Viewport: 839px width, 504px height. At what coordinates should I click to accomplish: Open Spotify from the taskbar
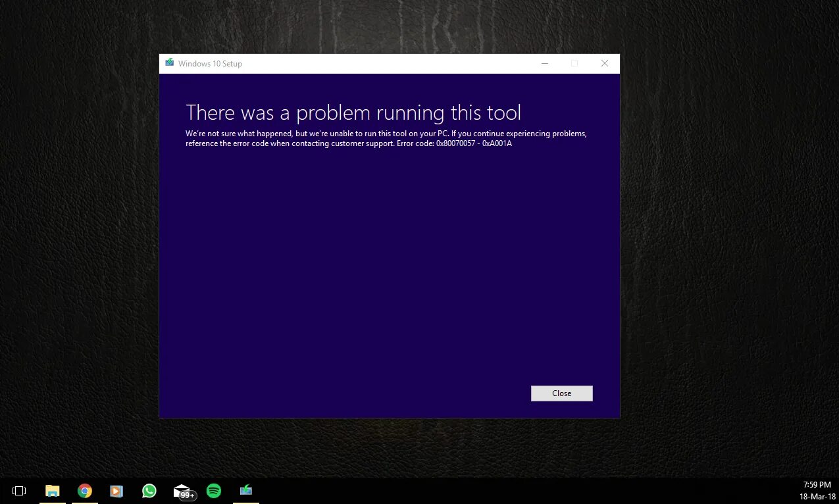pyautogui.click(x=214, y=491)
